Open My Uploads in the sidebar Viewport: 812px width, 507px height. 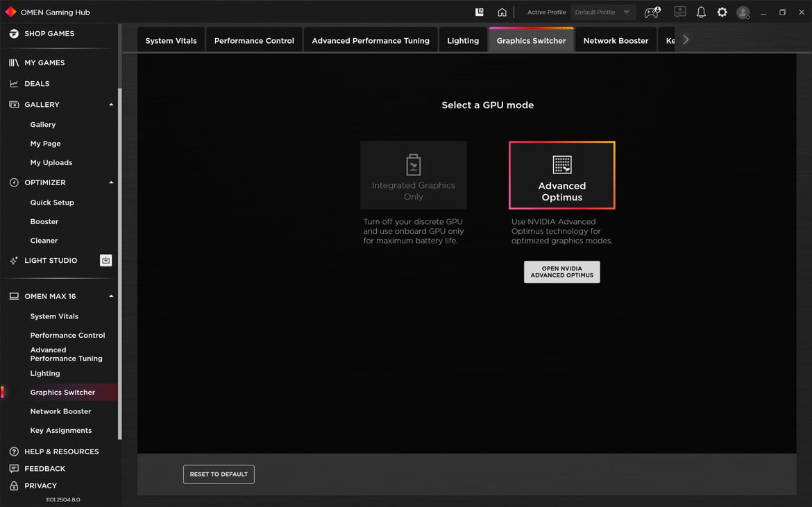(51, 163)
